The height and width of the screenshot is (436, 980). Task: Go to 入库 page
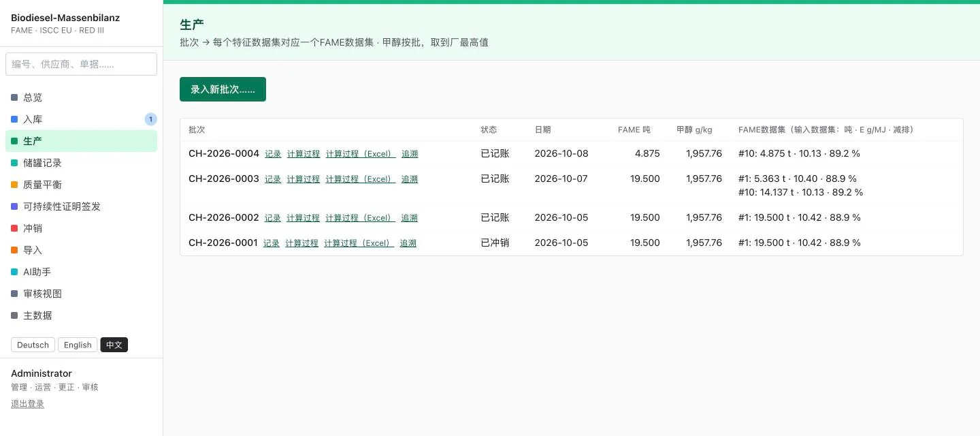(x=81, y=119)
